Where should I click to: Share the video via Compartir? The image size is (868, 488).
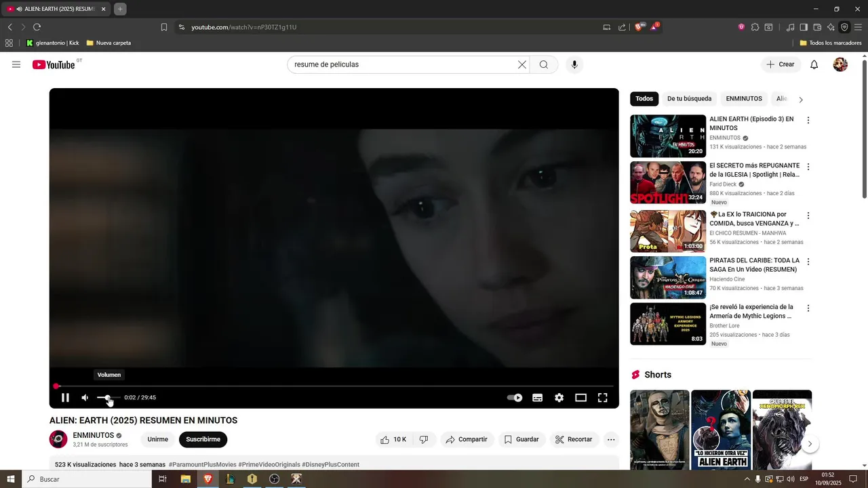[x=467, y=439]
